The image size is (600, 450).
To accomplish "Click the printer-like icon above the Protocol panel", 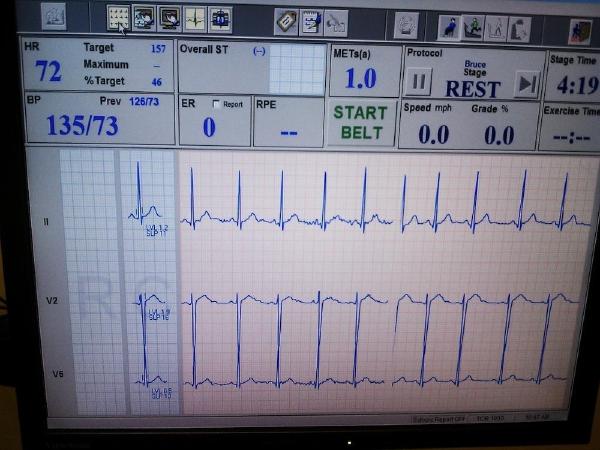I will (406, 22).
